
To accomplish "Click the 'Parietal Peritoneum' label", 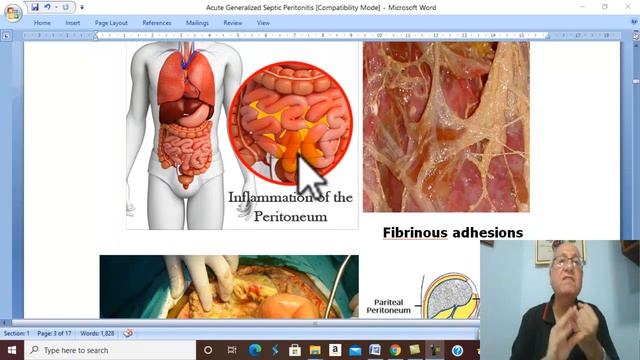I will 388,306.
